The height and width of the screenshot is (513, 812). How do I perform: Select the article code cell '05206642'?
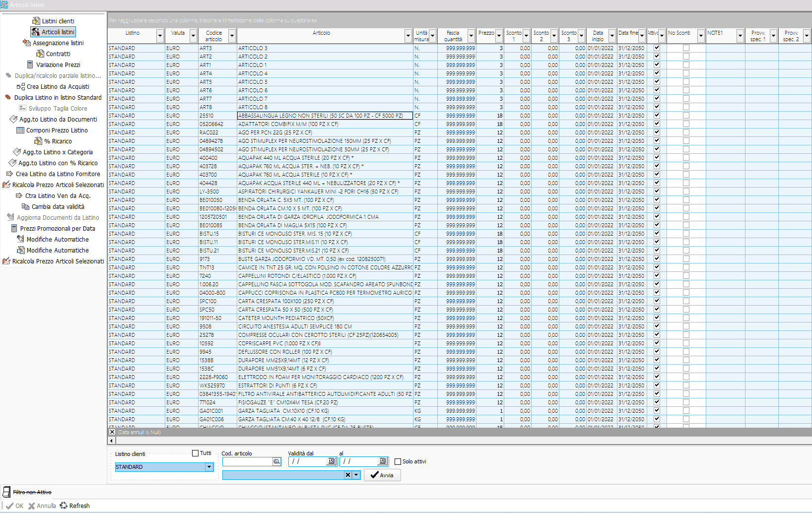tap(217, 124)
